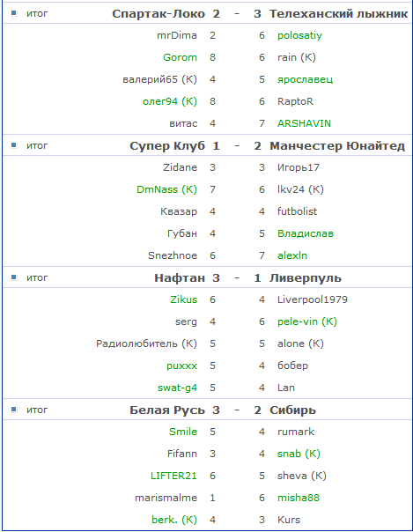The image size is (413, 532).
Task: Select team name Манчестер Юнайтед
Action: 337,146
